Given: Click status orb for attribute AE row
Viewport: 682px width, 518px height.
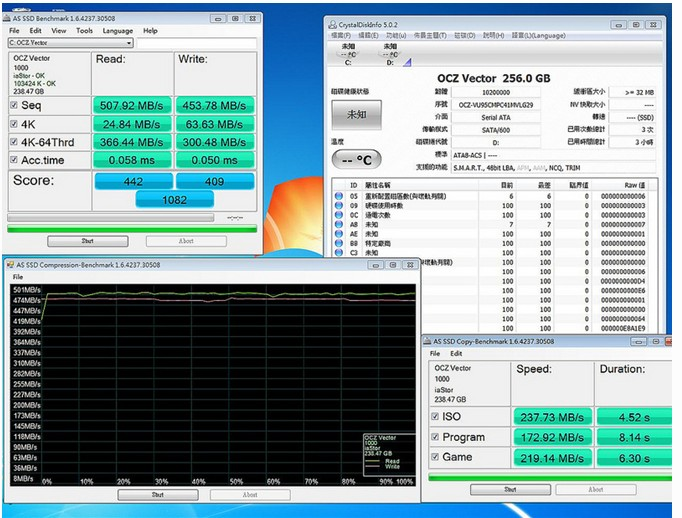Looking at the screenshot, I should pyautogui.click(x=339, y=234).
